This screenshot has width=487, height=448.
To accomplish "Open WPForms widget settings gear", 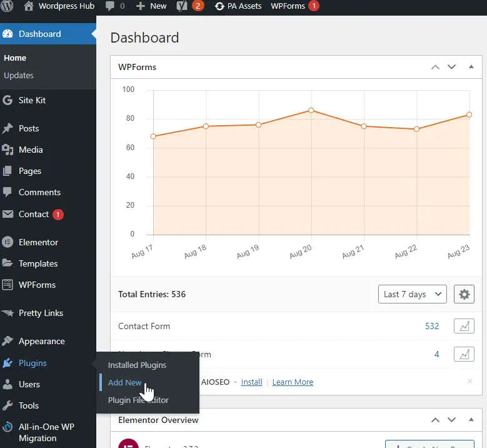I will tap(464, 294).
